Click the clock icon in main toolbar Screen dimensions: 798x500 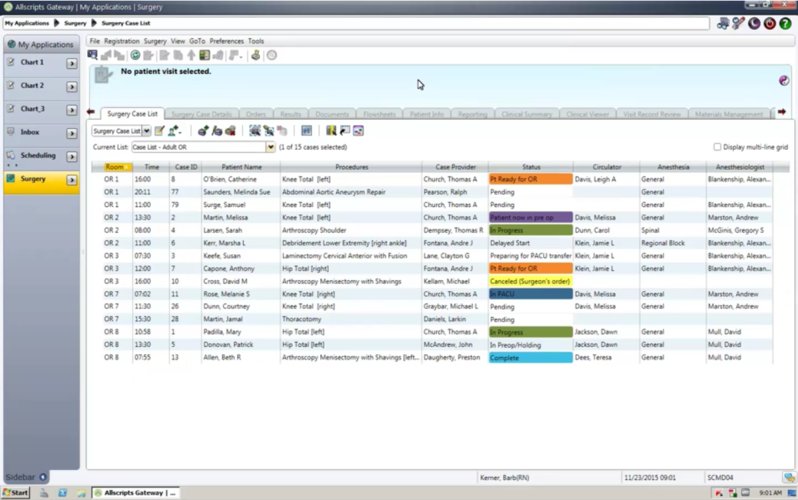pyautogui.click(x=272, y=55)
